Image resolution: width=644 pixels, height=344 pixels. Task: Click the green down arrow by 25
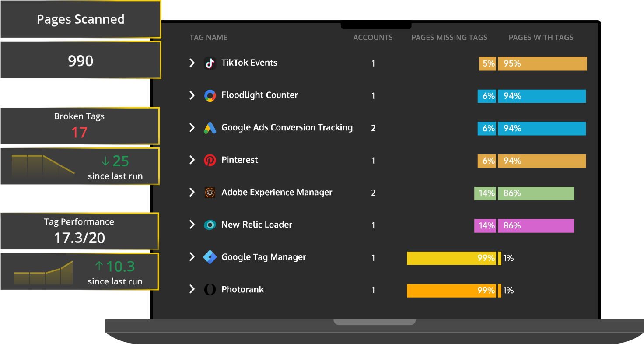pyautogui.click(x=105, y=161)
